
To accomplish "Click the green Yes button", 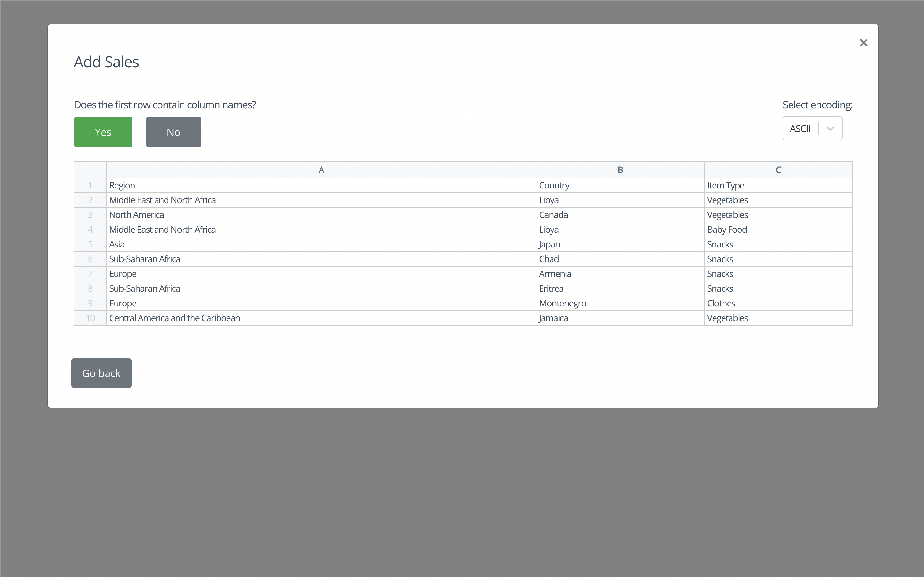I will (103, 132).
